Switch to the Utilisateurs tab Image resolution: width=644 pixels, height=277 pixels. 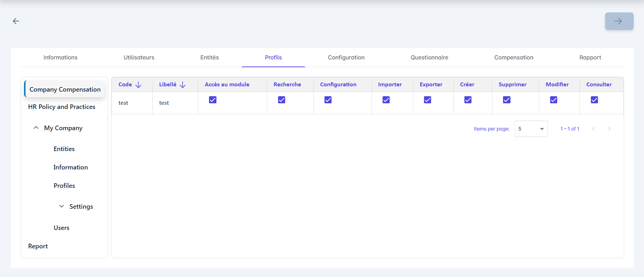point(139,58)
